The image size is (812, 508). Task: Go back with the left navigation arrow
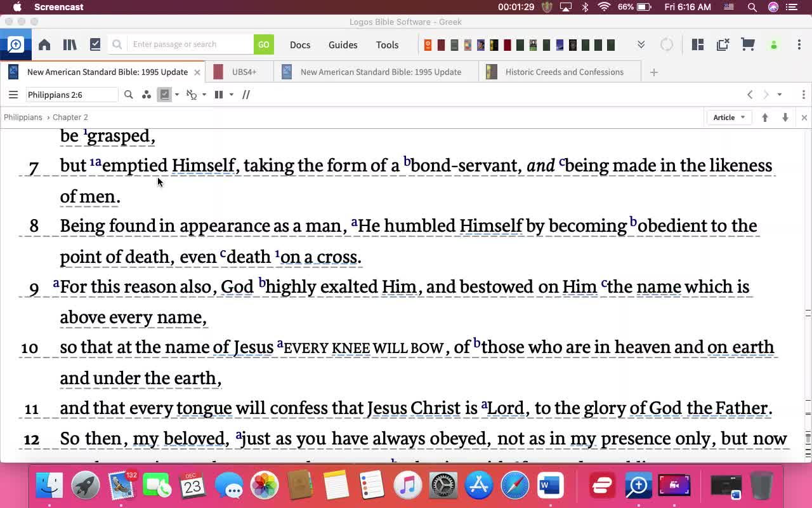tap(750, 95)
